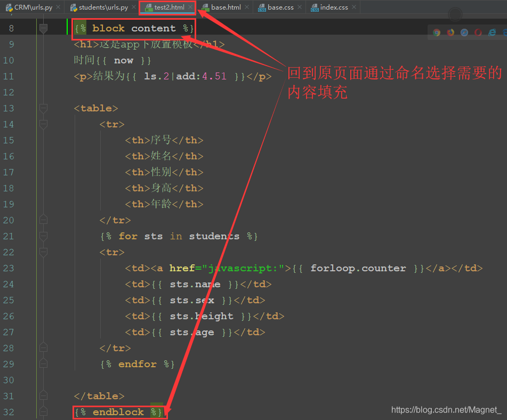
Task: Open preview in Internet Explorer icon
Action: (x=492, y=33)
